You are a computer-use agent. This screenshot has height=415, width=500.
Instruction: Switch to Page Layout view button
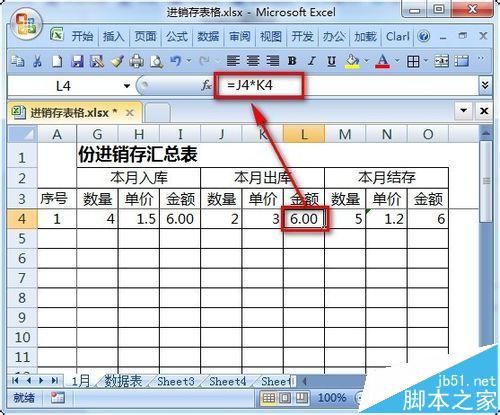[x=285, y=398]
